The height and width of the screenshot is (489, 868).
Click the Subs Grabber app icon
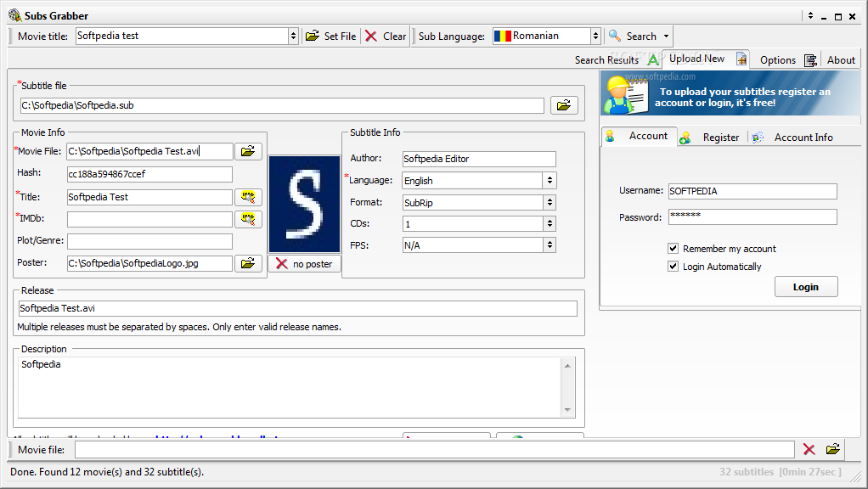[15, 15]
